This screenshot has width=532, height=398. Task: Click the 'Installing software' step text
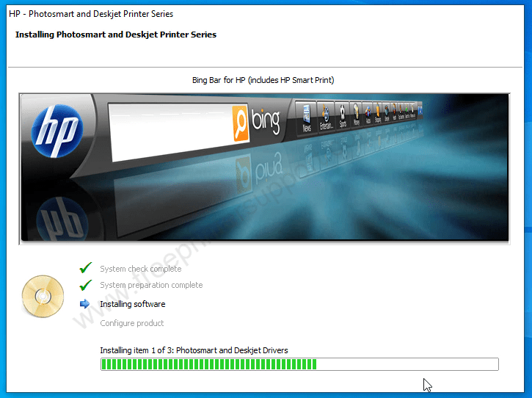click(132, 304)
